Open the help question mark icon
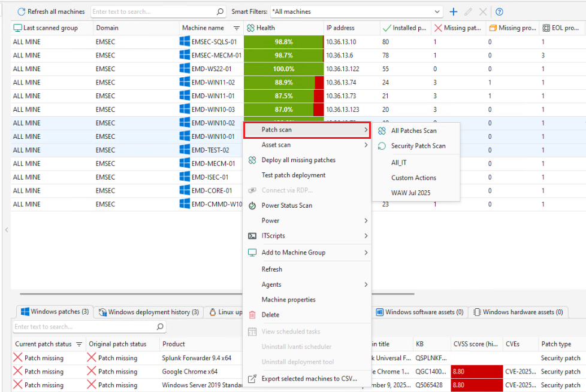 (499, 11)
